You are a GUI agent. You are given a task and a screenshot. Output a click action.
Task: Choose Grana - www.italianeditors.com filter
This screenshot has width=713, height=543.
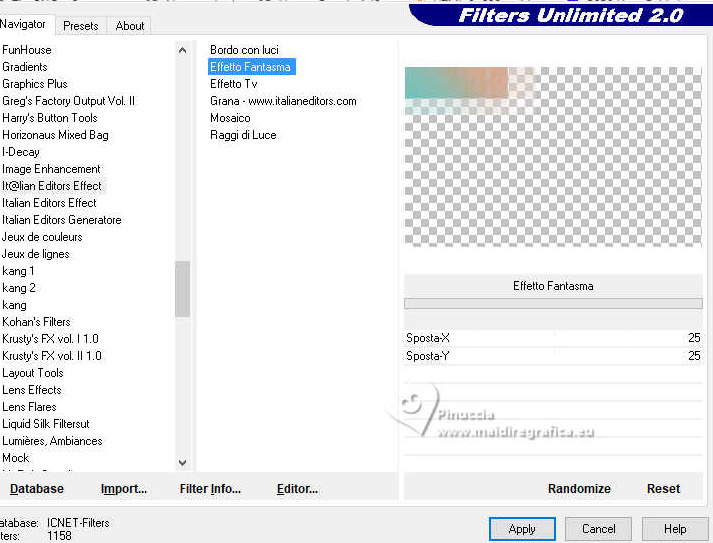[x=283, y=101]
